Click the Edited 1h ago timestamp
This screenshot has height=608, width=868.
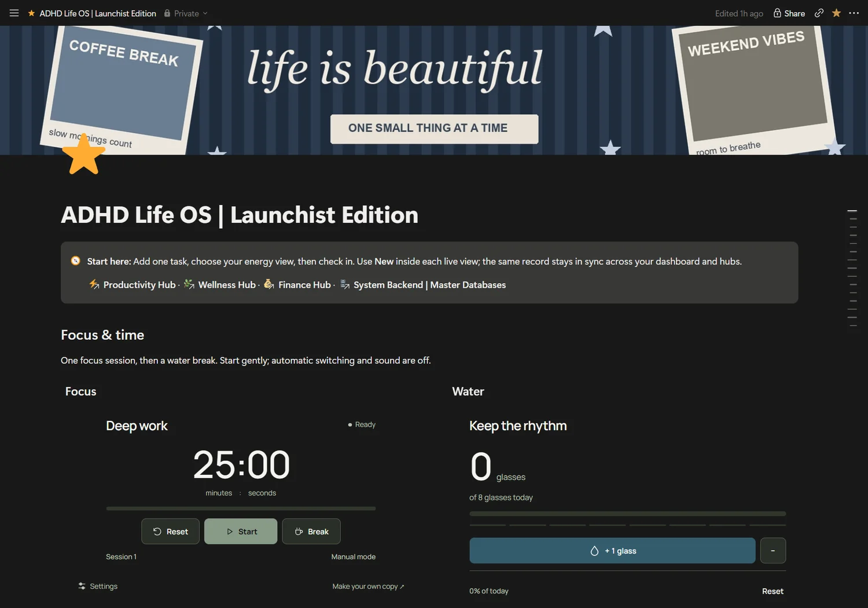[739, 13]
